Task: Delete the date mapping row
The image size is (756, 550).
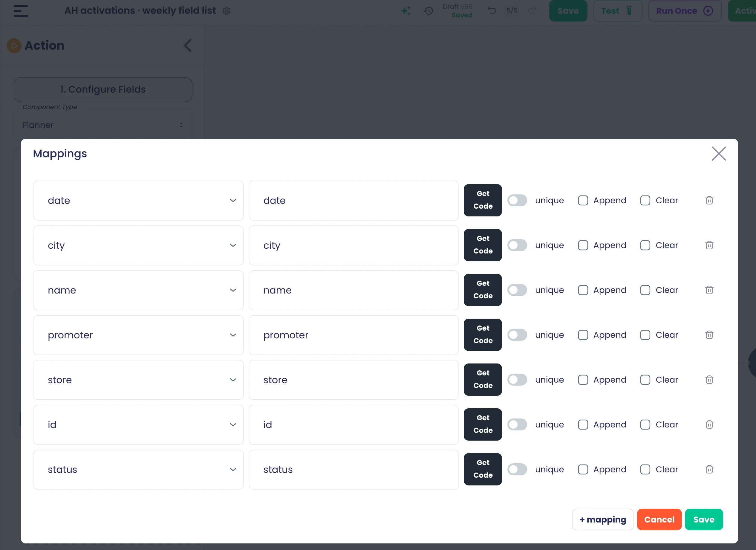Action: pos(709,201)
